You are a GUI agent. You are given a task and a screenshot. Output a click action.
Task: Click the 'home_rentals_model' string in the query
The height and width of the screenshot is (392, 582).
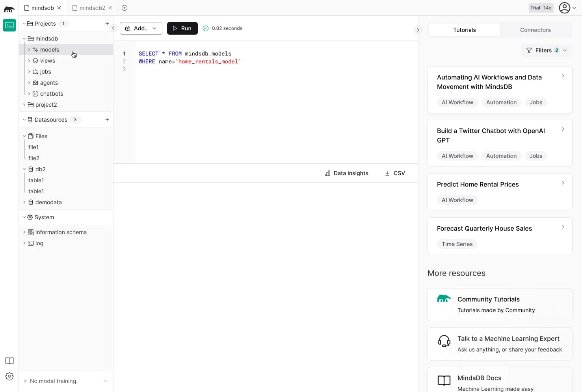[x=208, y=61]
